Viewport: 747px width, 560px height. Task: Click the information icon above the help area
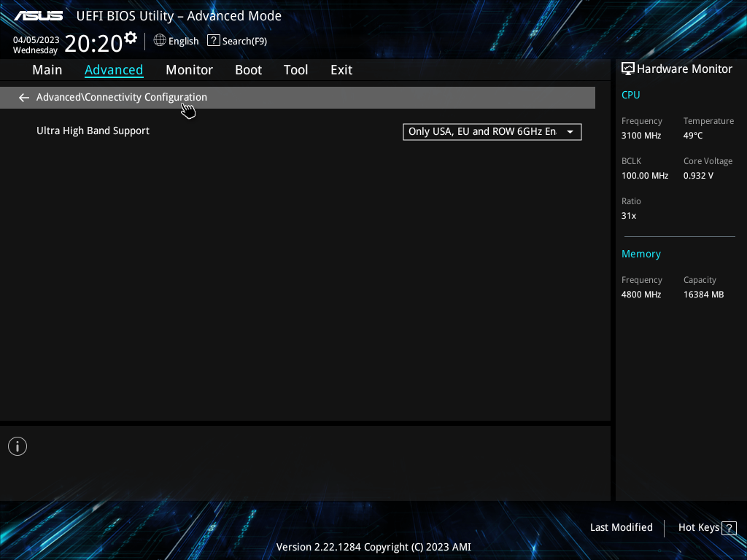[x=17, y=446]
